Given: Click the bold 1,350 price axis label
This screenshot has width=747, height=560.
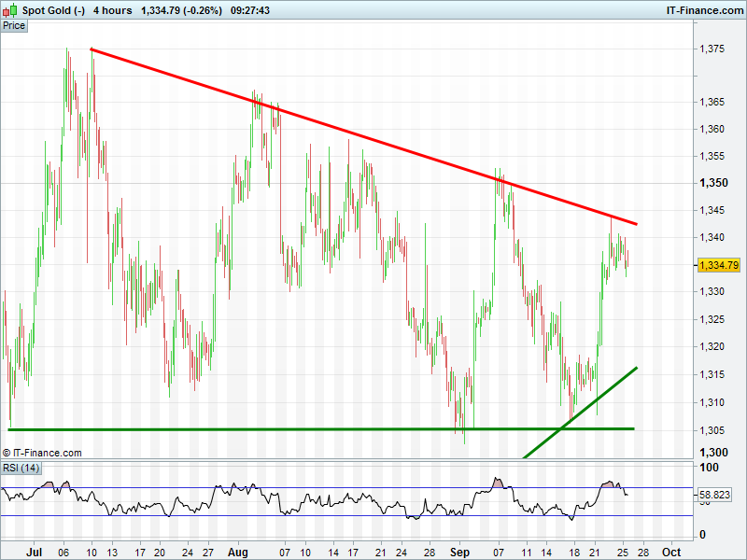Looking at the screenshot, I should pos(713,183).
